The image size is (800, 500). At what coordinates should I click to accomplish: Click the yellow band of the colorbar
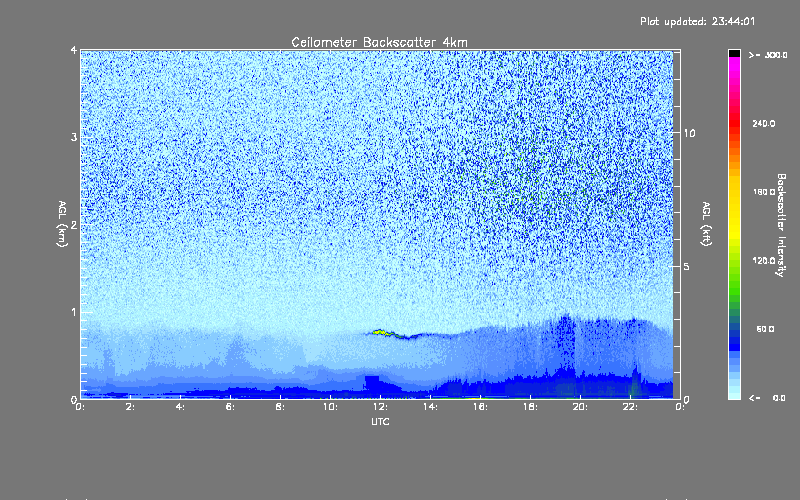pos(734,209)
